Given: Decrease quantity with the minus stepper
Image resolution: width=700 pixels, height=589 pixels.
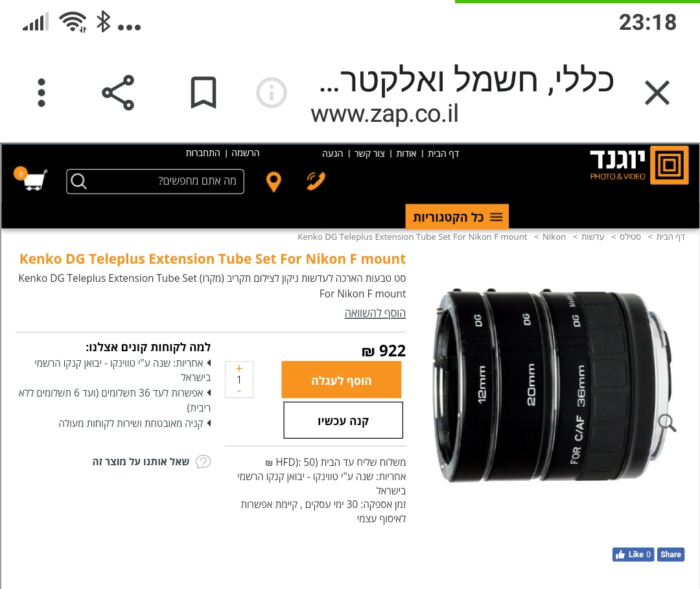Looking at the screenshot, I should click(x=239, y=391).
